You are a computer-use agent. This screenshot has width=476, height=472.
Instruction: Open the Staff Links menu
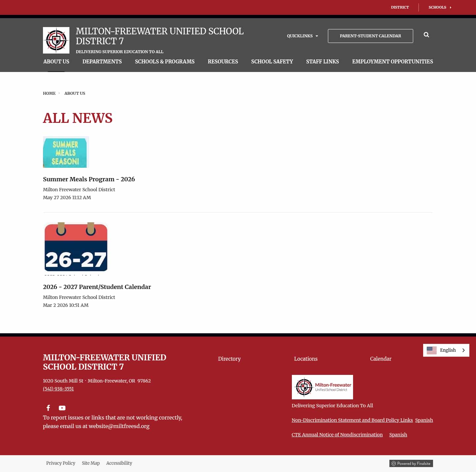coord(323,61)
